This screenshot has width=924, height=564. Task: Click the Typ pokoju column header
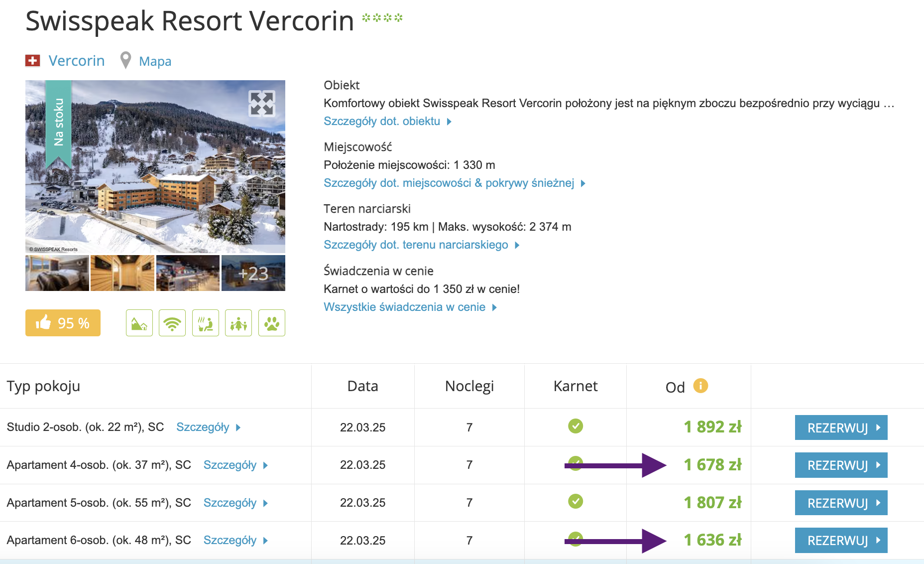43,386
